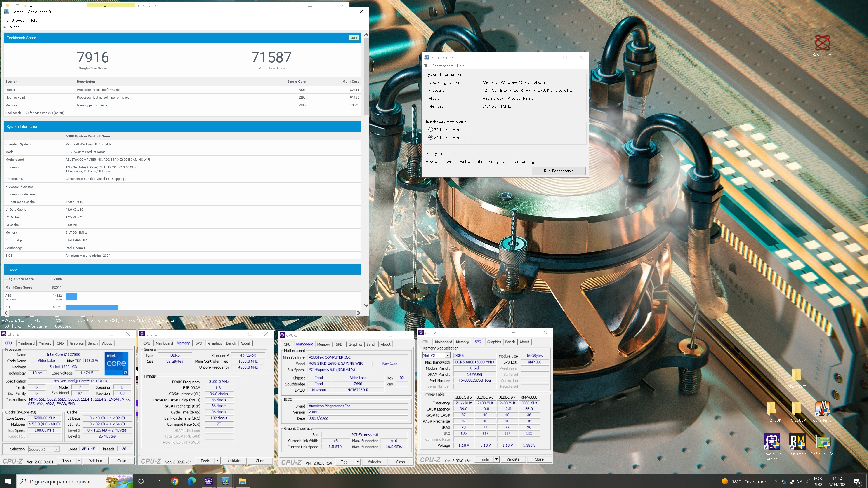868x488 pixels.
Task: Click Run Benchmarks button
Action: [558, 171]
